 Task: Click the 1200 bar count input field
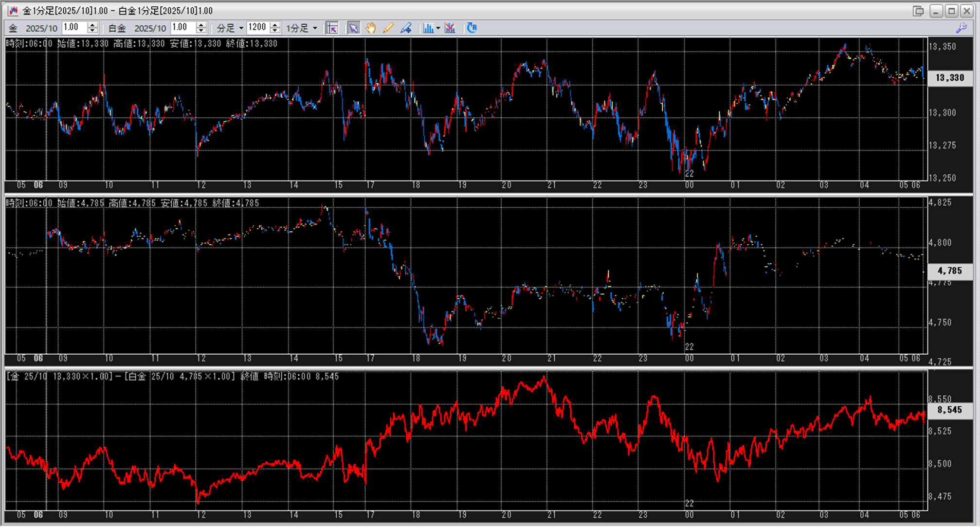[x=257, y=28]
